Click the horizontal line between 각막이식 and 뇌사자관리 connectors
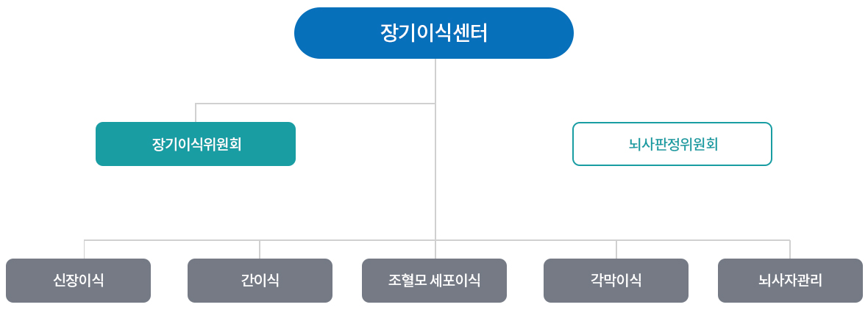 [x=703, y=239]
